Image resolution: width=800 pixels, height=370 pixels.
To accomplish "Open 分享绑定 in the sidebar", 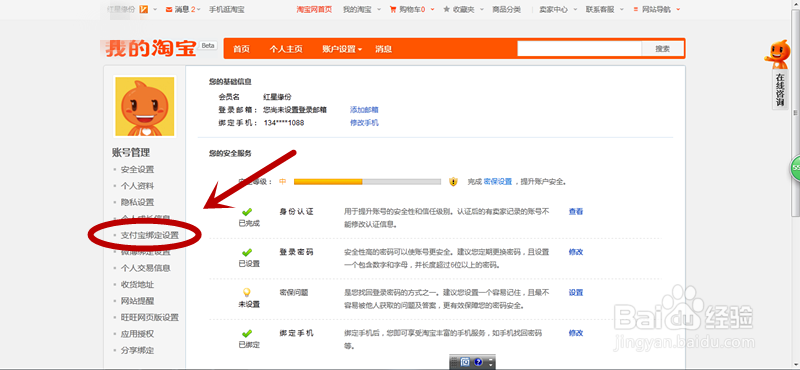I will tap(137, 350).
